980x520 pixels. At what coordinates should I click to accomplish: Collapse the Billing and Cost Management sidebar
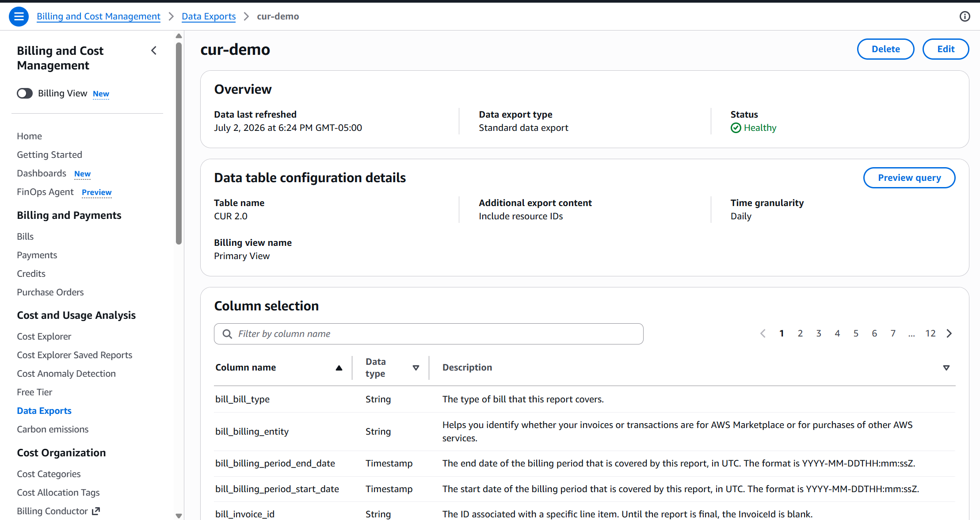pos(154,50)
